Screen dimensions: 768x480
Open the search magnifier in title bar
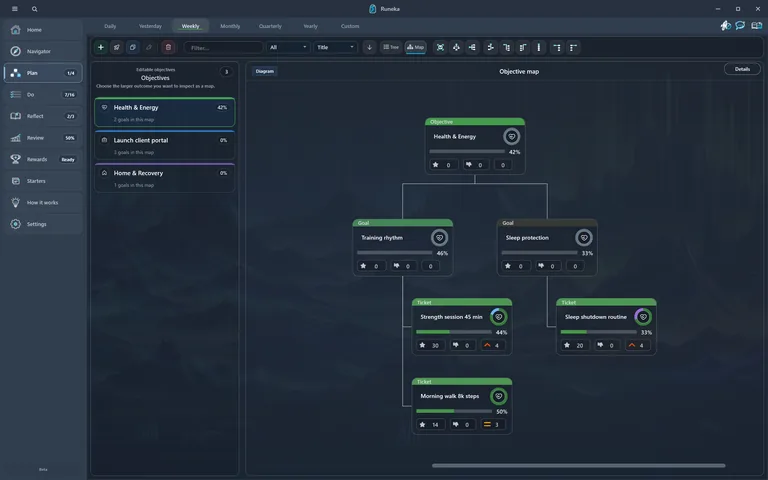34,9
